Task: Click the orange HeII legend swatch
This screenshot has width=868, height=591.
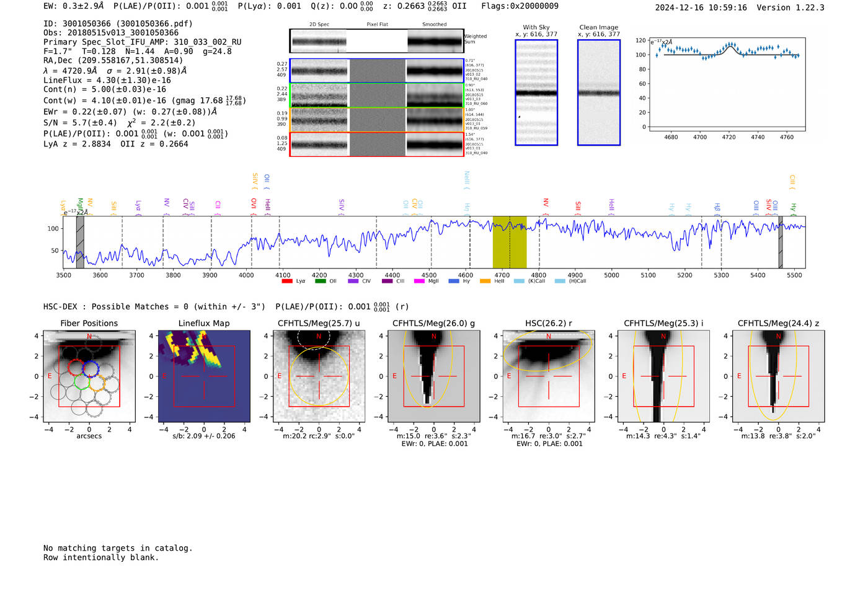Action: click(x=485, y=282)
